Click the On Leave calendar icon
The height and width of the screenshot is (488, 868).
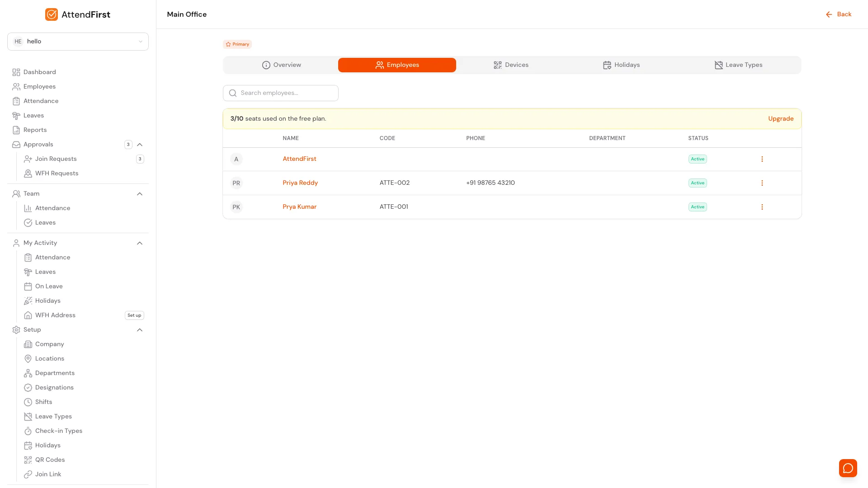click(28, 286)
